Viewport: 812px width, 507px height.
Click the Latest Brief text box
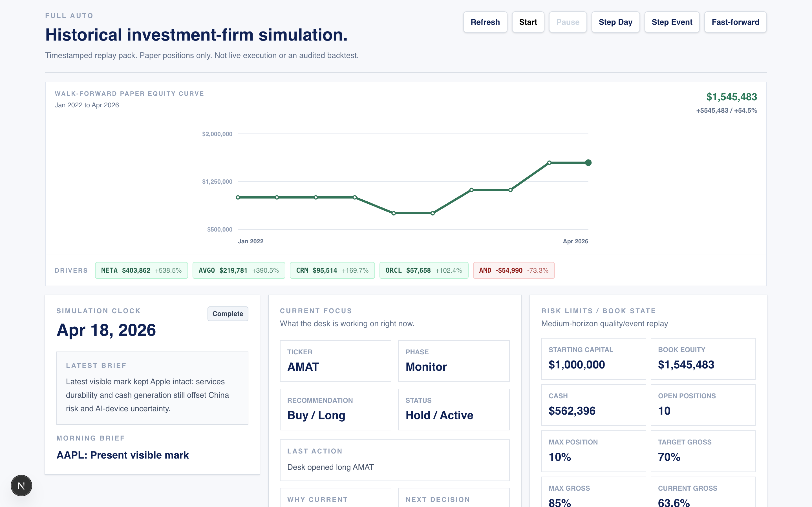[x=152, y=388]
